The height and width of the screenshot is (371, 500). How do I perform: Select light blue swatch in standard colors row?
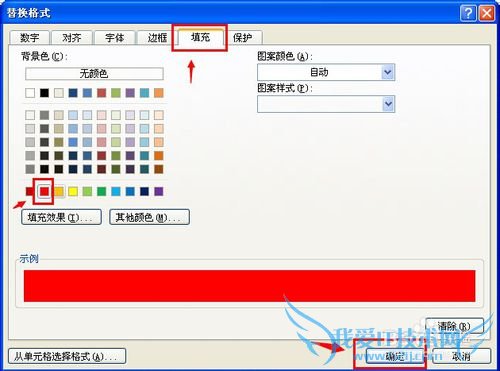[116, 191]
